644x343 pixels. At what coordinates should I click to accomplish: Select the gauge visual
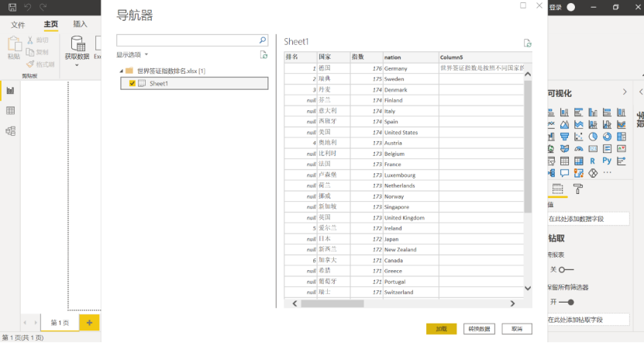coord(579,148)
